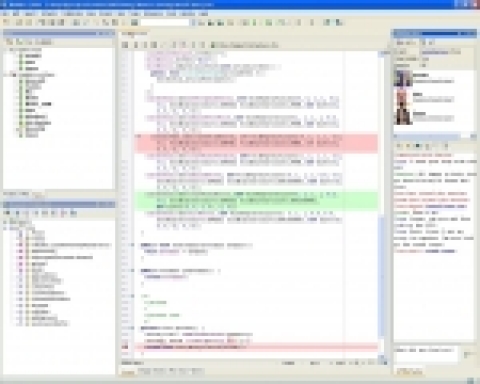Click the dark green icon left of toolbar search field
This screenshot has height=384, width=480.
pyautogui.click(x=134, y=22)
